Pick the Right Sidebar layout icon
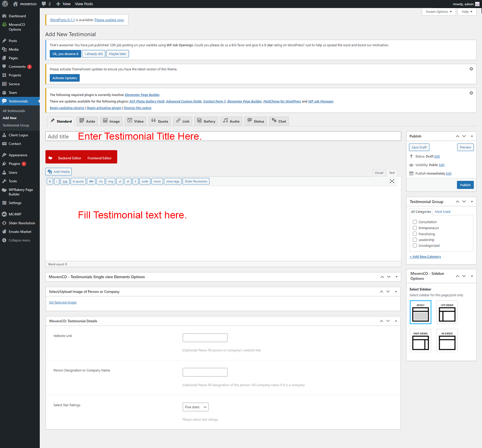 [x=420, y=341]
